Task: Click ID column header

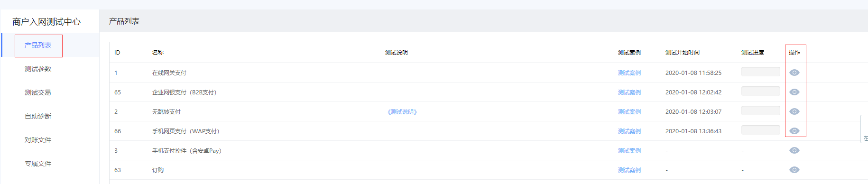Action: [x=117, y=53]
